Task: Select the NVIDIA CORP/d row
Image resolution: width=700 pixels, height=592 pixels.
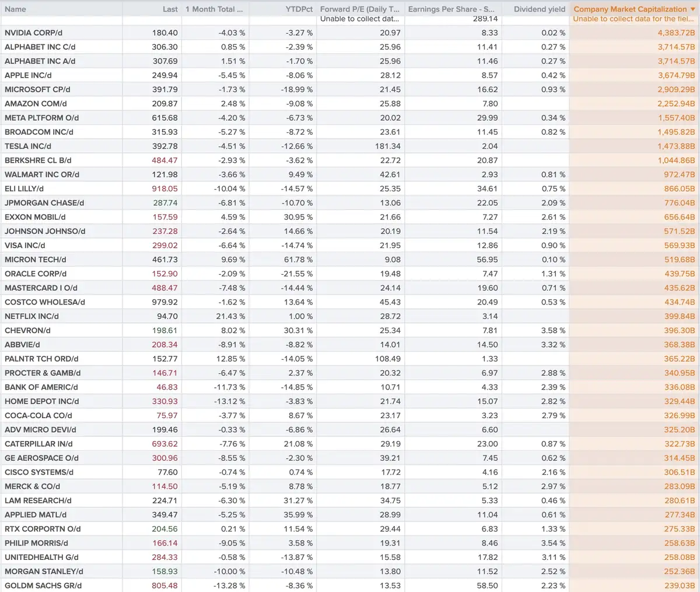Action: point(350,33)
